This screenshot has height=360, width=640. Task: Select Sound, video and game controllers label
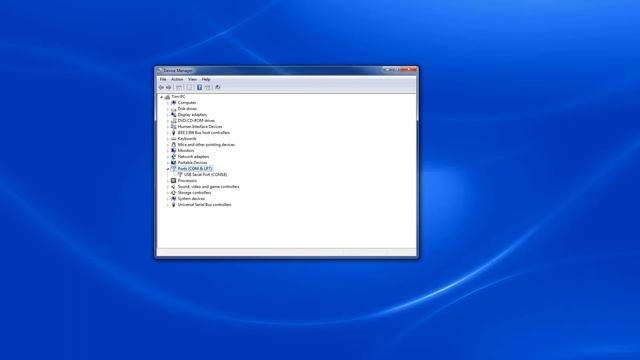209,187
